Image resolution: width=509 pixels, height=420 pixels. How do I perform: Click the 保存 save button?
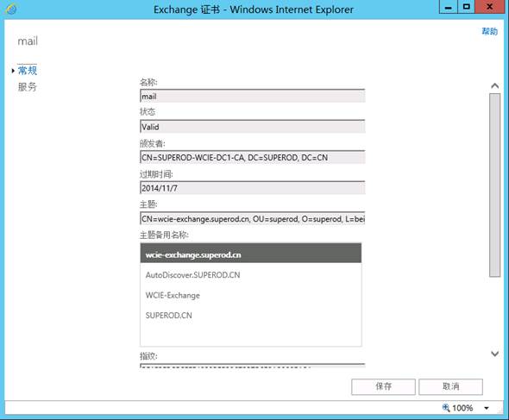(383, 386)
